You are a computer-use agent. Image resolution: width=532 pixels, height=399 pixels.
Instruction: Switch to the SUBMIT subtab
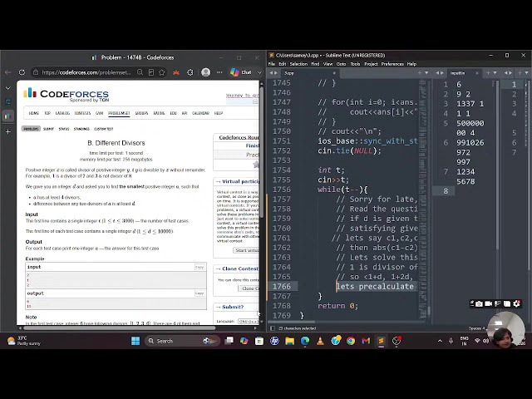coord(48,129)
